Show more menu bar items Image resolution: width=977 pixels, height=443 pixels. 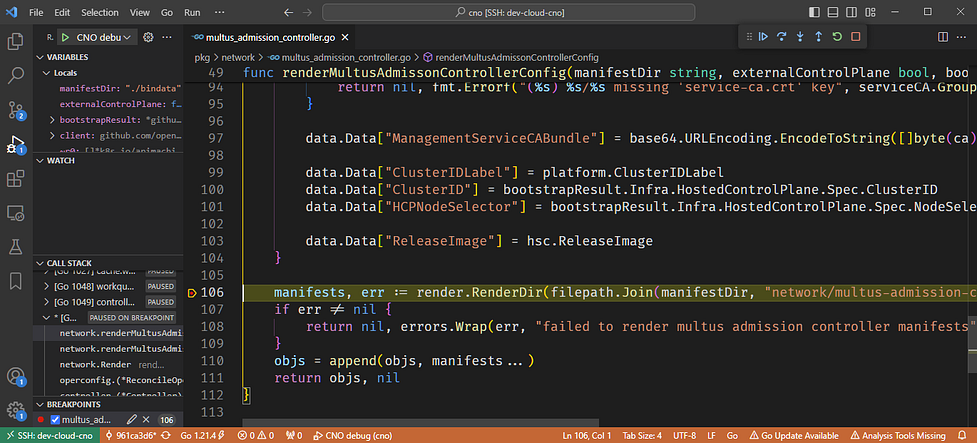tap(219, 12)
